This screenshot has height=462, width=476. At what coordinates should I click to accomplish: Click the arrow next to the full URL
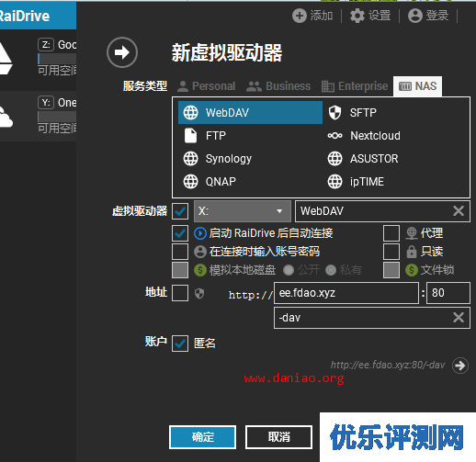(x=460, y=366)
